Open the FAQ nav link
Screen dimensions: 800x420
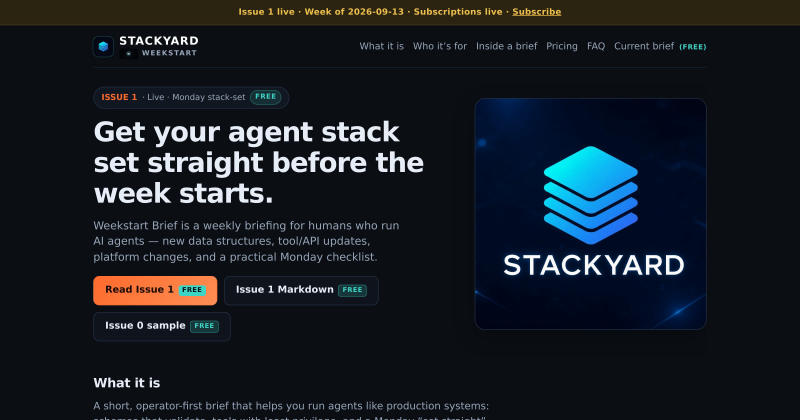[x=596, y=46]
